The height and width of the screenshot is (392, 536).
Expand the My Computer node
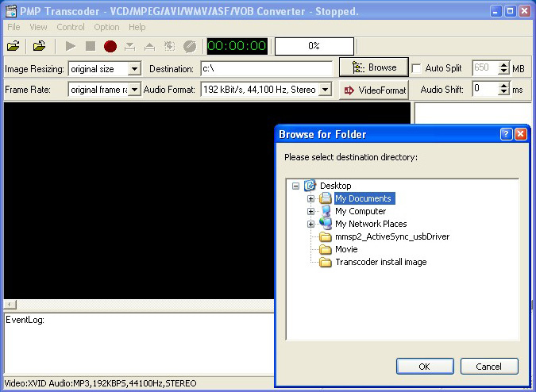[x=310, y=211]
